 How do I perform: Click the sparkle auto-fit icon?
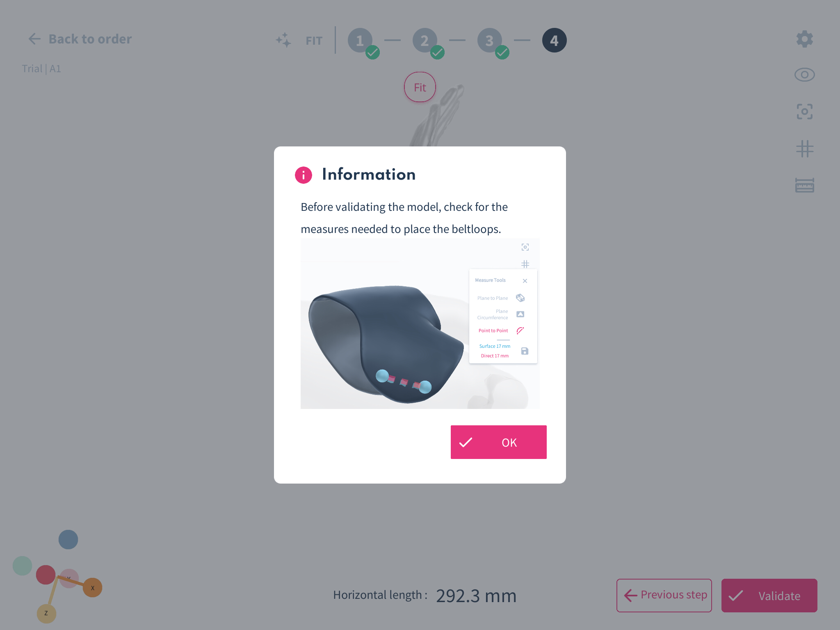[x=283, y=40]
